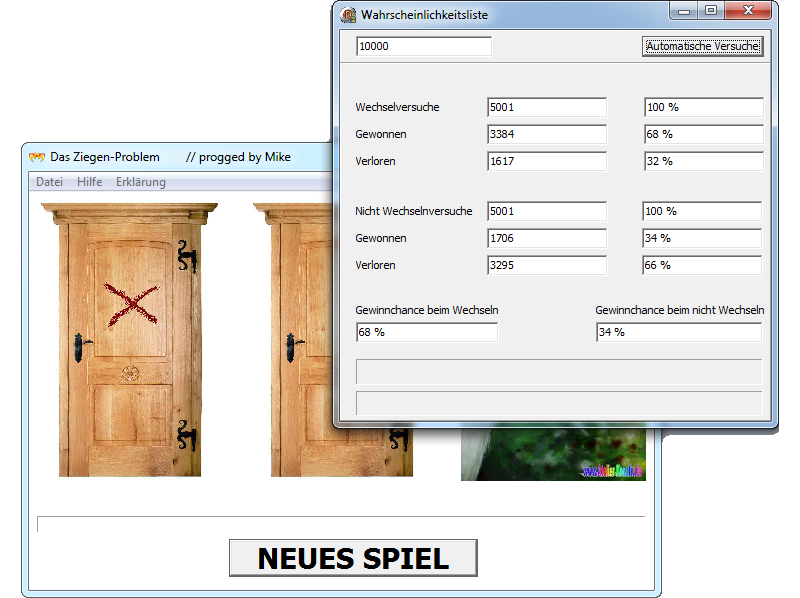Open the Datei menu

pyautogui.click(x=49, y=182)
